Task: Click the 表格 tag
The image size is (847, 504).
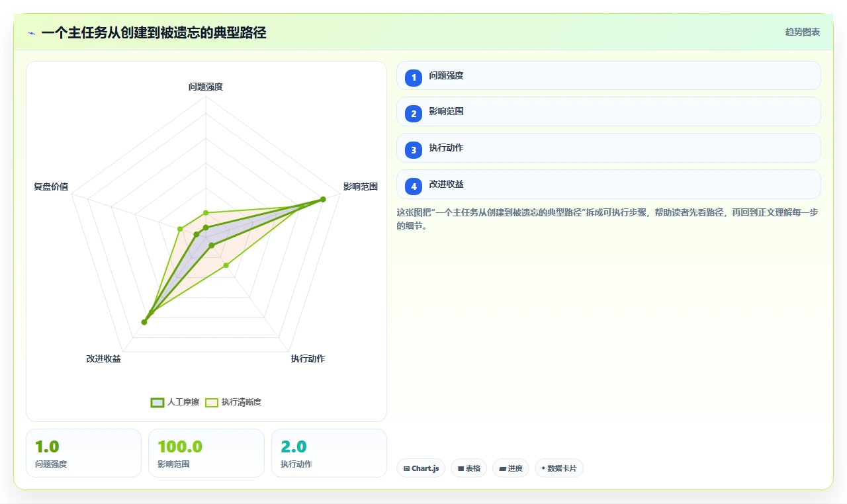Action: click(468, 468)
